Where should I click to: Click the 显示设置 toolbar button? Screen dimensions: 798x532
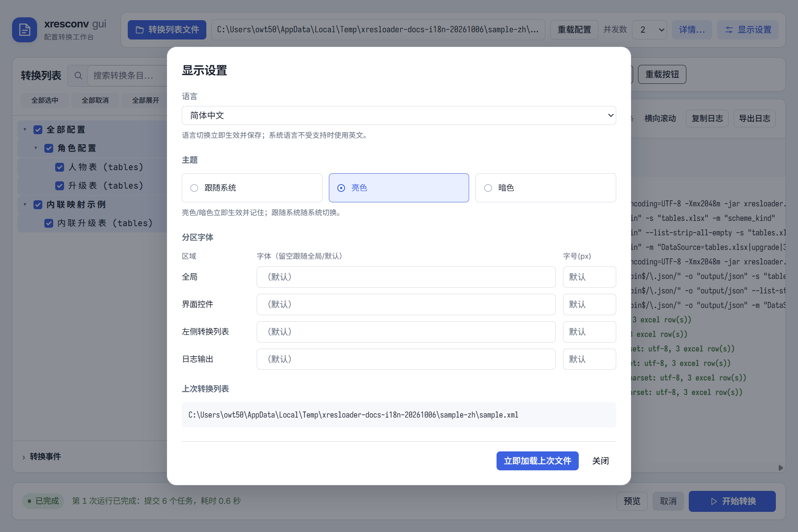pos(748,30)
